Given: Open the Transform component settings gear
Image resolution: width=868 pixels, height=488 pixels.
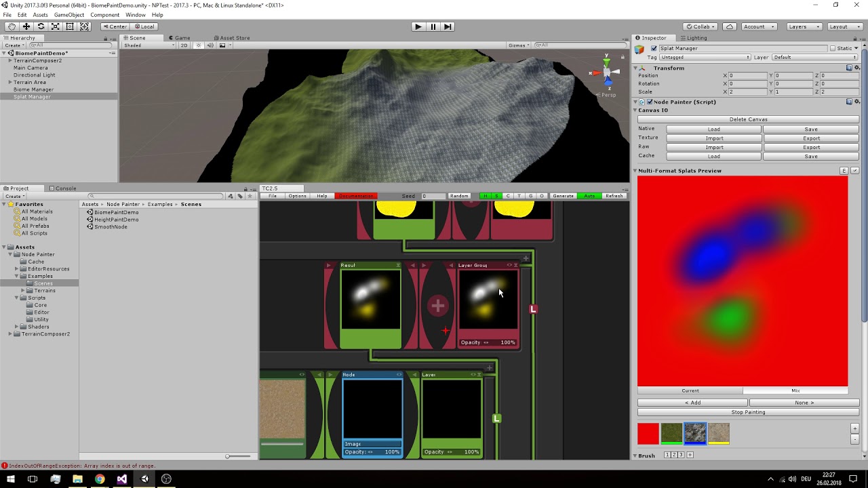Looking at the screenshot, I should [856, 68].
